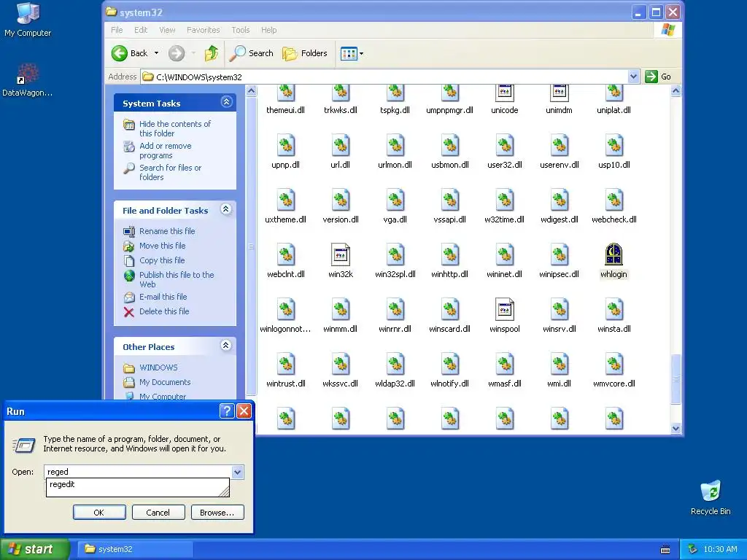Image resolution: width=747 pixels, height=560 pixels.
Task: Click the Run dialog help question mark
Action: tap(228, 411)
